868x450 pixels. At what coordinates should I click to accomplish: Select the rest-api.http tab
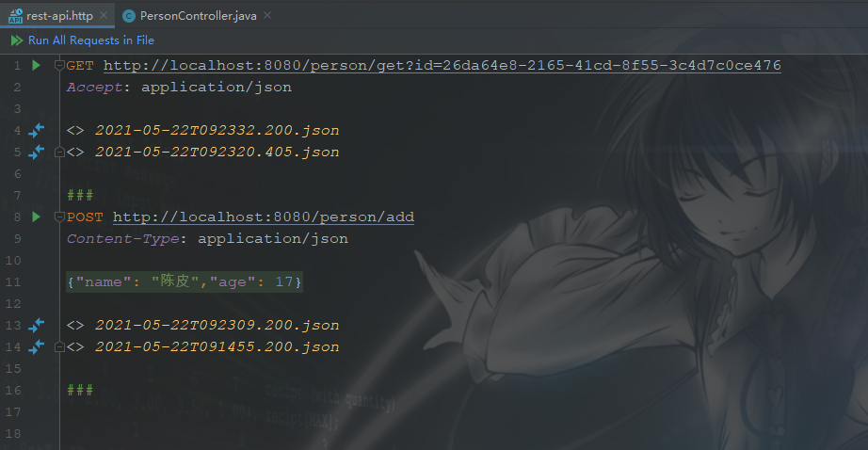point(60,16)
